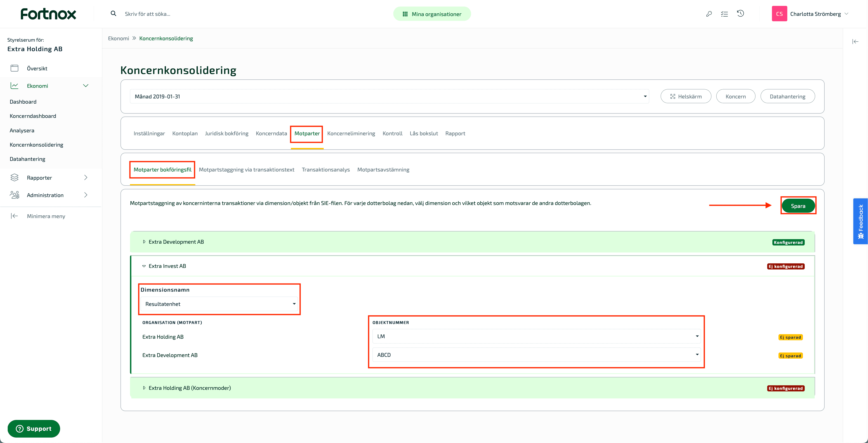The height and width of the screenshot is (443, 868).
Task: Expand Extra Holding AB (Koncernmoder) section
Action: [472, 388]
